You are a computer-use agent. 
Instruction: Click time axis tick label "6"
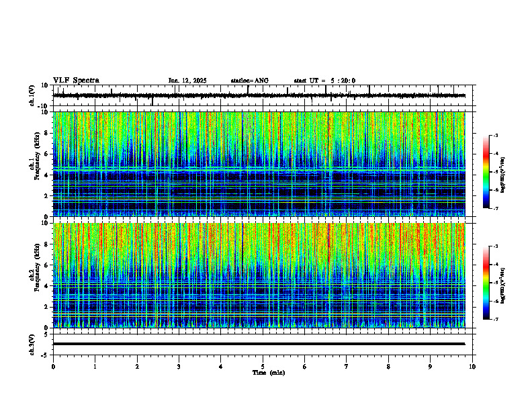[305, 367]
